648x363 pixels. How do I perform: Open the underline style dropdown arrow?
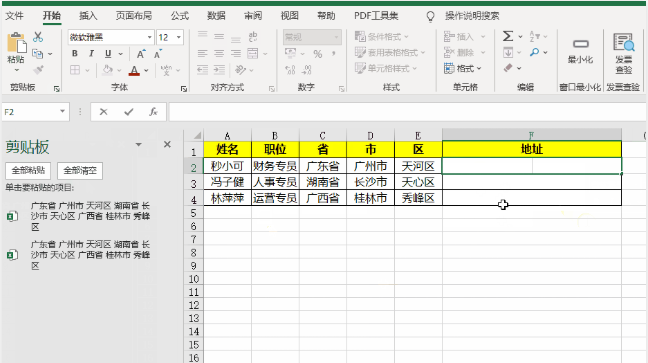click(x=121, y=54)
